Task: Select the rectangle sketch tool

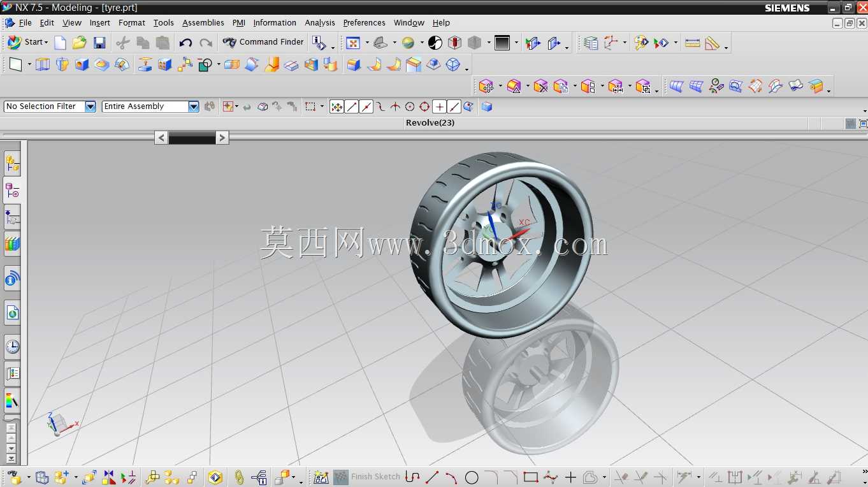Action: (531, 477)
